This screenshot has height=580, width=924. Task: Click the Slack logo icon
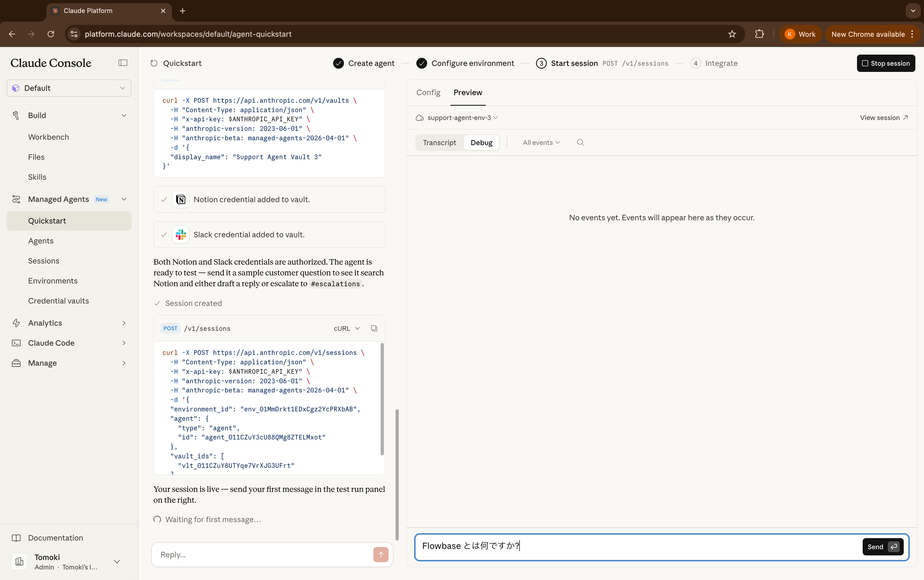[x=180, y=235]
